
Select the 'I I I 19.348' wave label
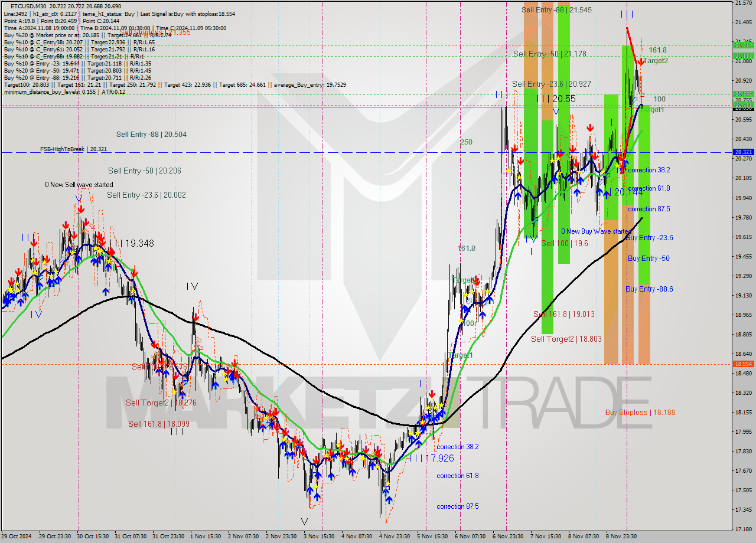point(132,243)
